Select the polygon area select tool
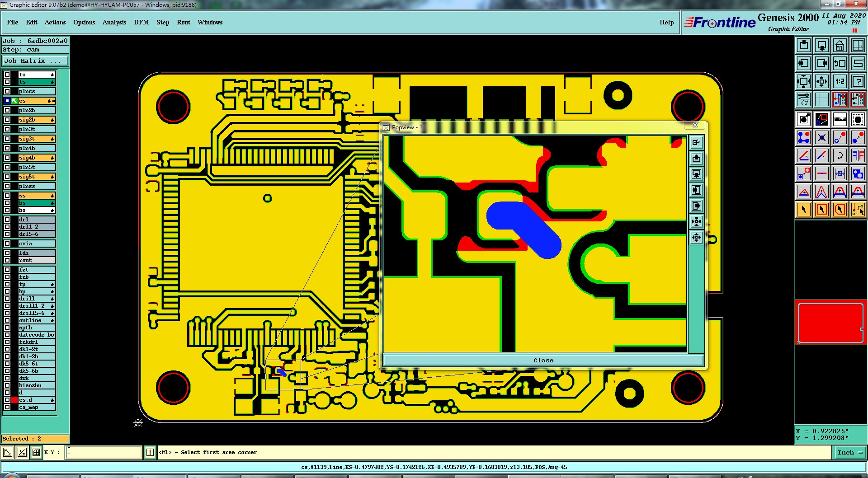868x478 pixels. point(840,210)
